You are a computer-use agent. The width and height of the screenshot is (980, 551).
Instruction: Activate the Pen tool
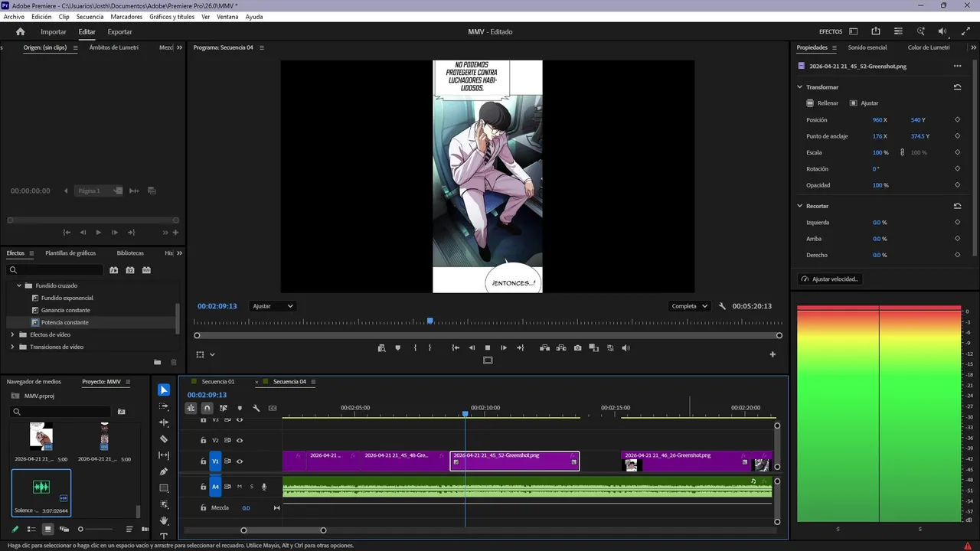pos(164,471)
